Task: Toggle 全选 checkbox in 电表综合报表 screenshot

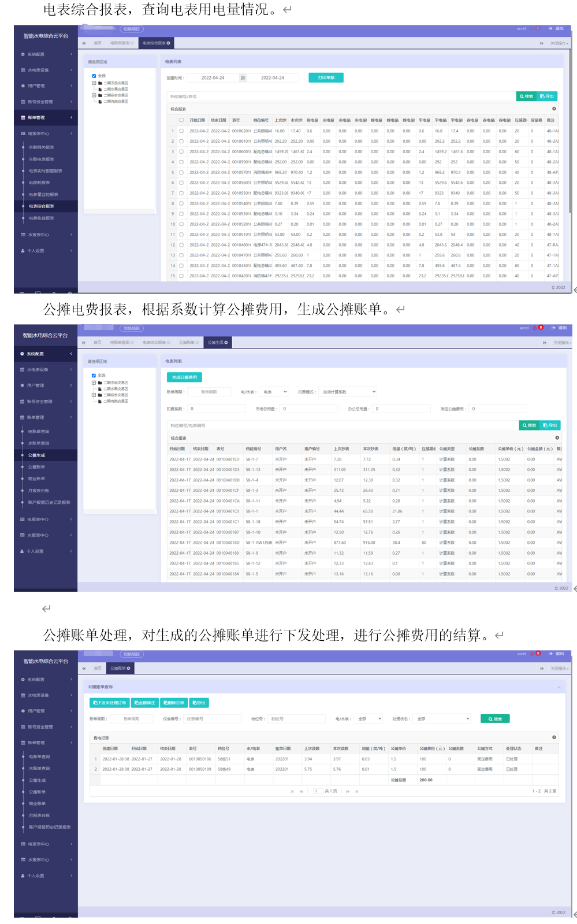Action: pyautogui.click(x=94, y=76)
